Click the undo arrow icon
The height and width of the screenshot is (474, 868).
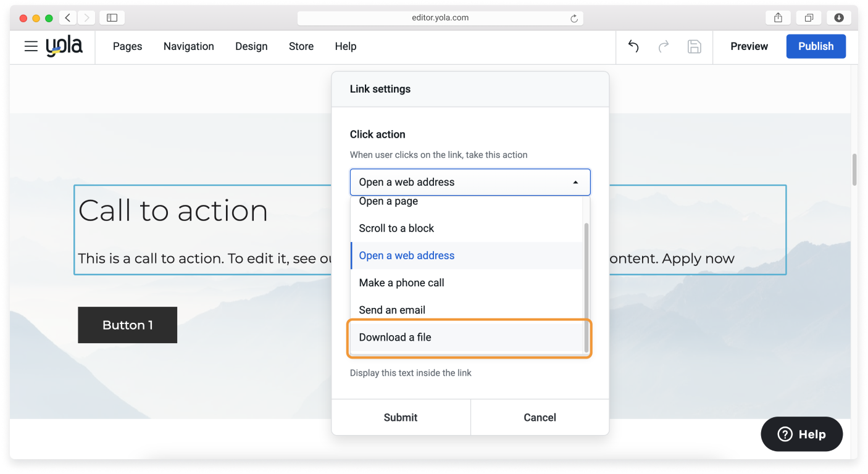[633, 46]
